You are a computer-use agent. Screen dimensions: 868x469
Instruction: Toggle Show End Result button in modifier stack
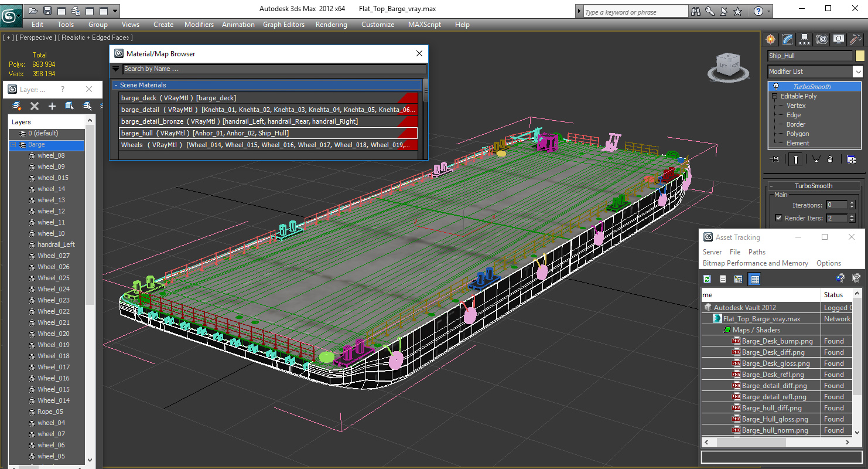(x=795, y=159)
